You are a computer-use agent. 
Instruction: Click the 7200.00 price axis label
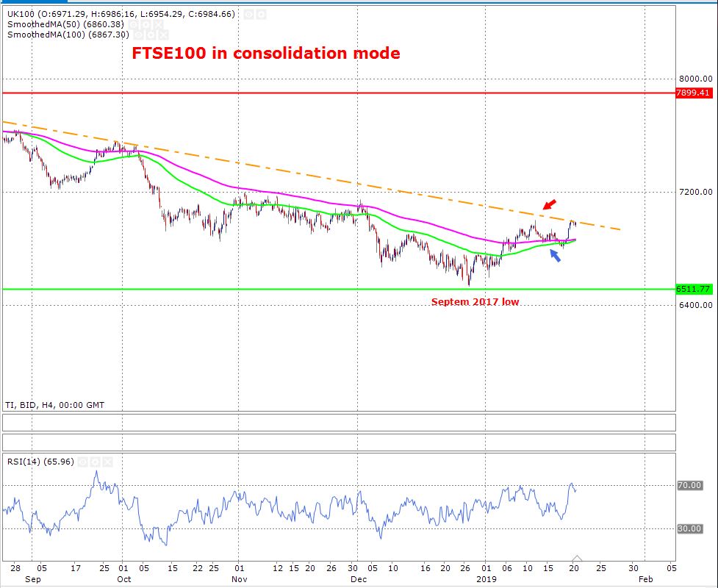695,192
